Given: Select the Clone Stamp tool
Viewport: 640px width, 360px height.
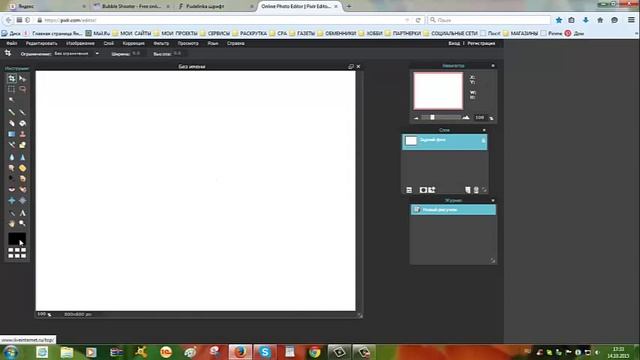Looking at the screenshot, I should pyautogui.click(x=22, y=134).
